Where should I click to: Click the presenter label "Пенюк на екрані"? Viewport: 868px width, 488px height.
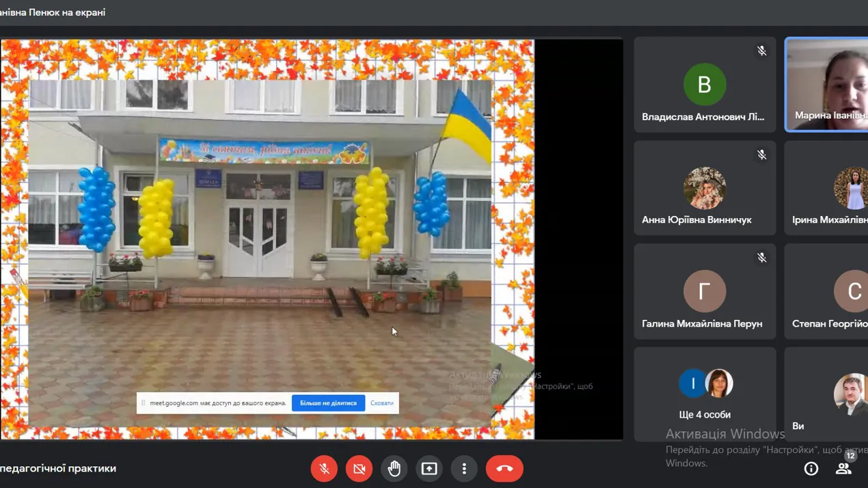coord(67,12)
